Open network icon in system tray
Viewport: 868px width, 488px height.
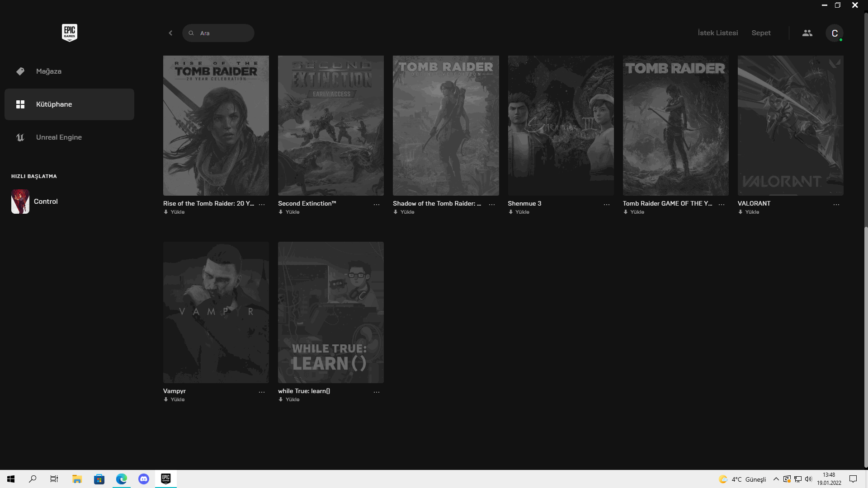coord(798,479)
